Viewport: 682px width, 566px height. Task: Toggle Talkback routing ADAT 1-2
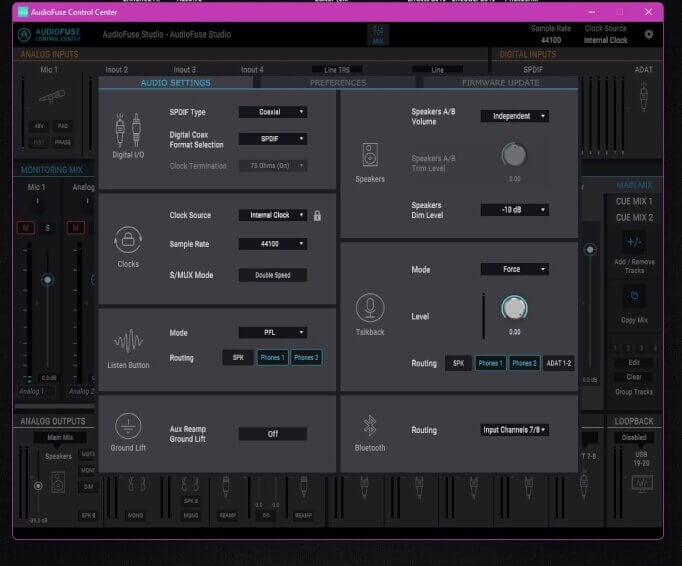pyautogui.click(x=558, y=363)
